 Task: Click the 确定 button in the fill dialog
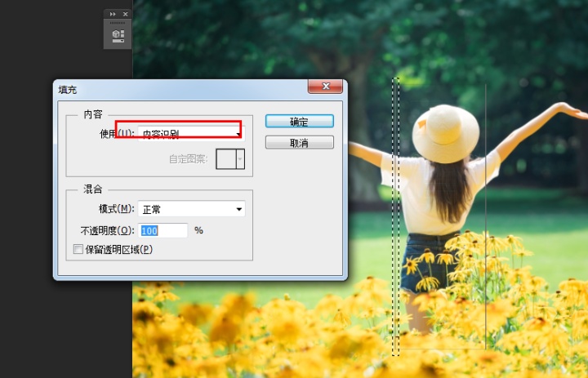point(299,121)
